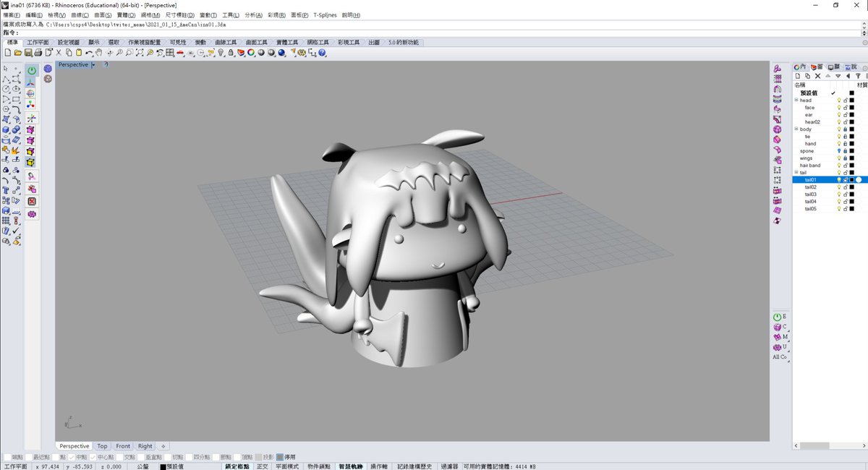Viewport: 868px width, 470px height.
Task: Open the 曲線 menu
Action: 81,14
